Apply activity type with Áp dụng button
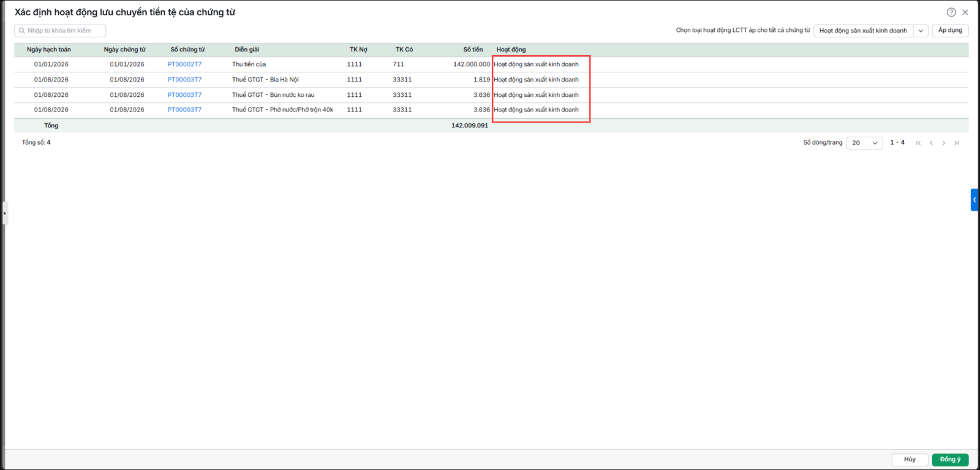Image resolution: width=980 pixels, height=470 pixels. click(x=950, y=31)
